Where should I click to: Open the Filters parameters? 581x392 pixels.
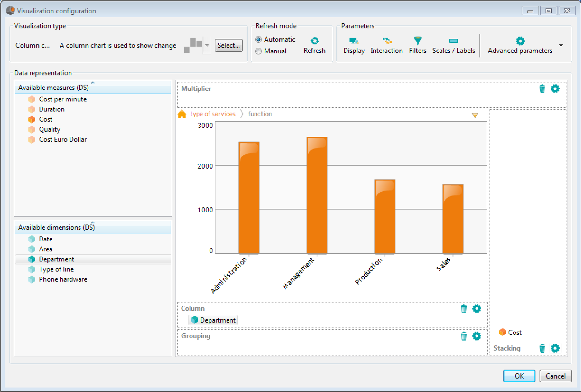(417, 46)
